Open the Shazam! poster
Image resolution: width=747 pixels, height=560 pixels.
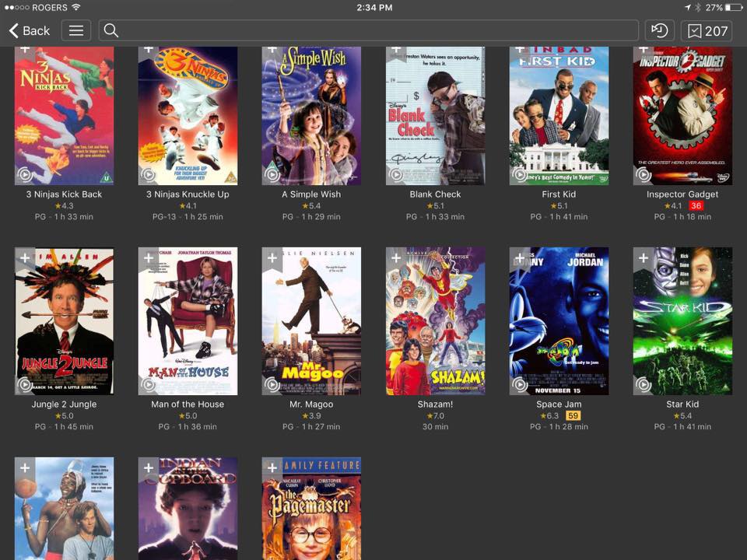pyautogui.click(x=436, y=321)
